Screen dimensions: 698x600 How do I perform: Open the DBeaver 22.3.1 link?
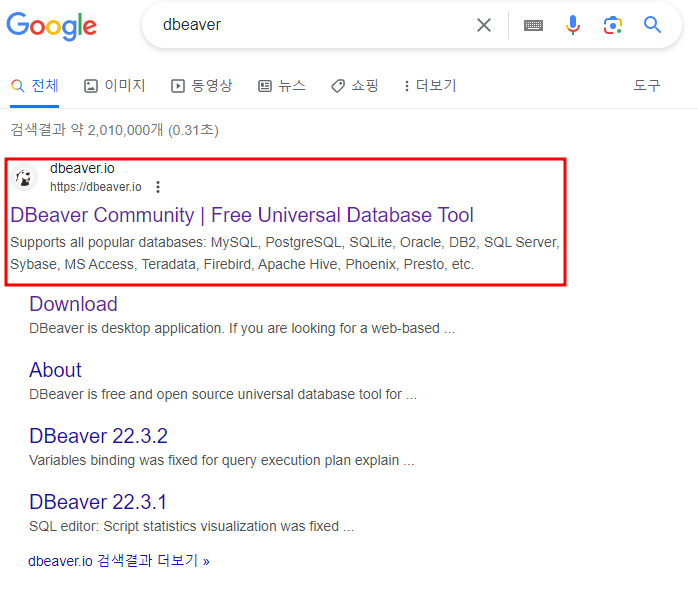click(98, 502)
